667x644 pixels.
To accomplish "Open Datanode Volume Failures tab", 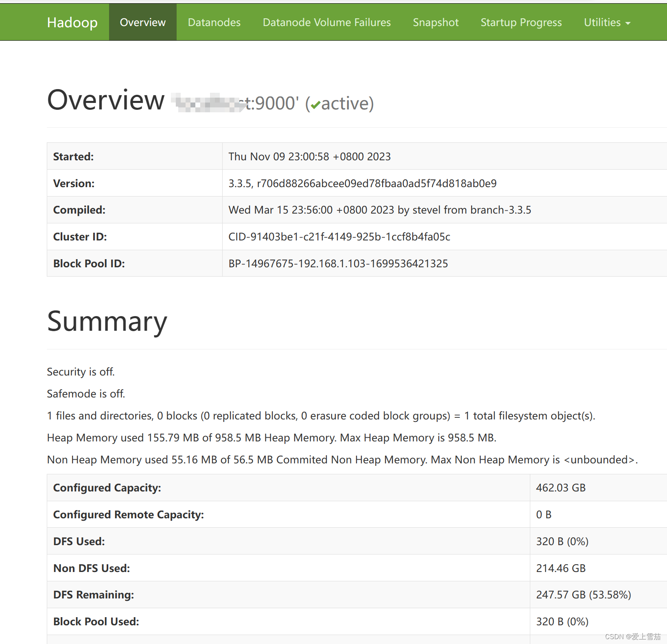I will pyautogui.click(x=327, y=22).
